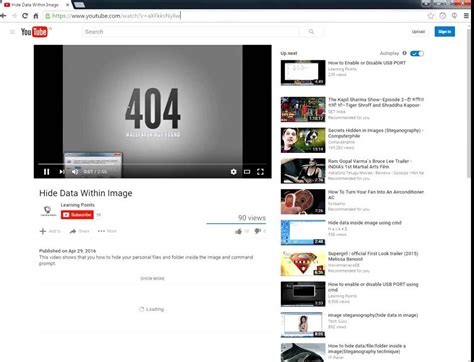Open image steganography video thumbnail
This screenshot has height=362, width=474.
[303, 325]
